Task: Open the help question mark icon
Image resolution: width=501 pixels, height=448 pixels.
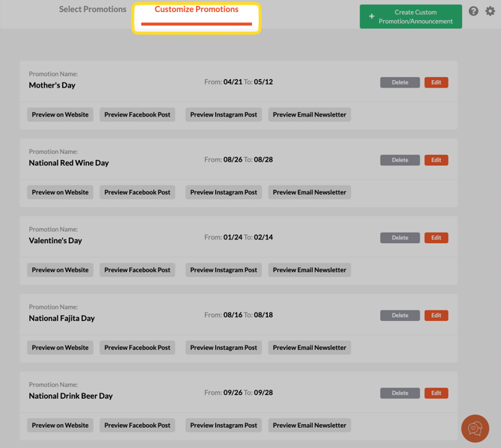Action: [x=473, y=11]
